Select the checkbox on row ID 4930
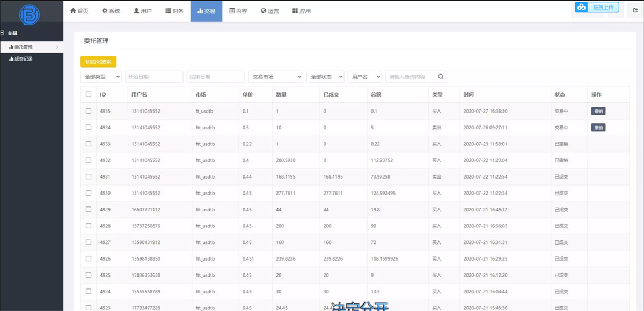Viewport: 644px width, 311px height. (89, 192)
